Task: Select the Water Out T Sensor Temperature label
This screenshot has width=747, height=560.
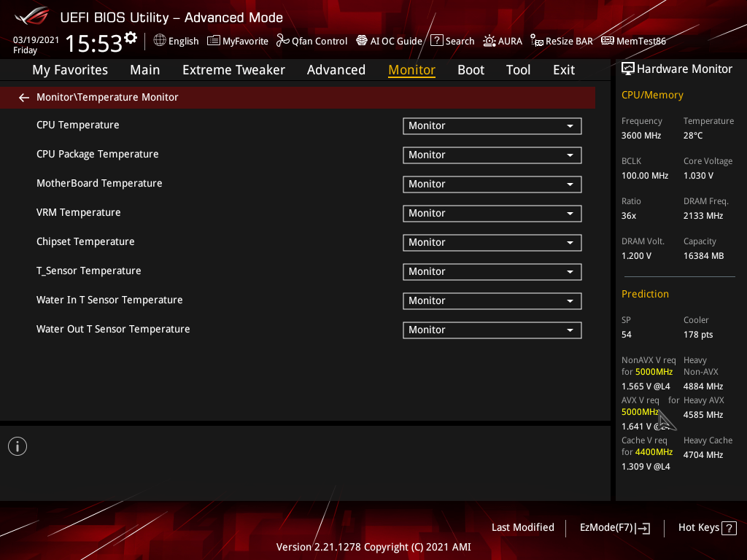Action: (113, 329)
